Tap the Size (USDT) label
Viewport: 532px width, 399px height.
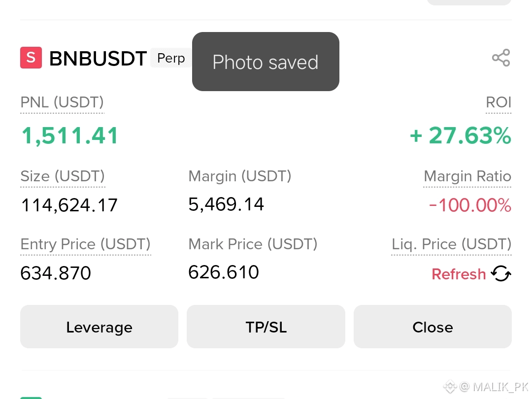(63, 176)
